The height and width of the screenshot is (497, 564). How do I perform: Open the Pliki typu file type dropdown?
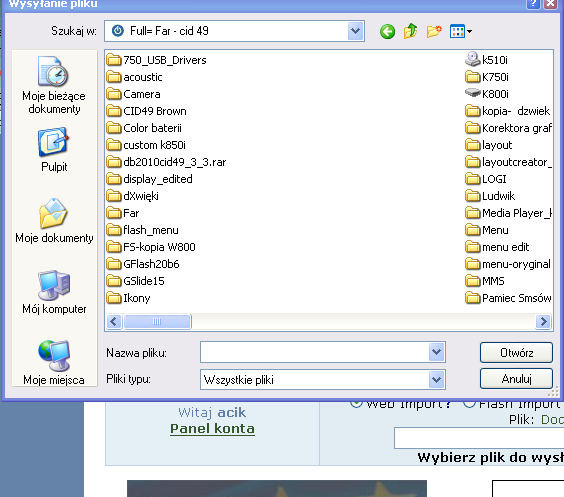click(x=437, y=379)
